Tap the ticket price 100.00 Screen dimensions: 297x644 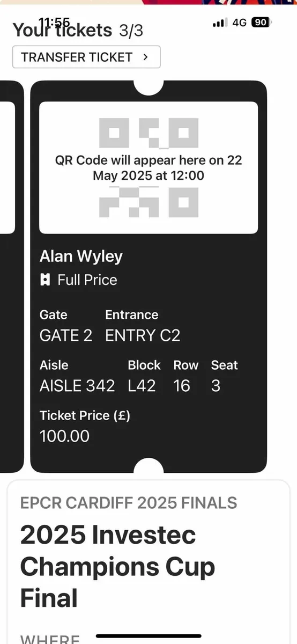point(65,436)
